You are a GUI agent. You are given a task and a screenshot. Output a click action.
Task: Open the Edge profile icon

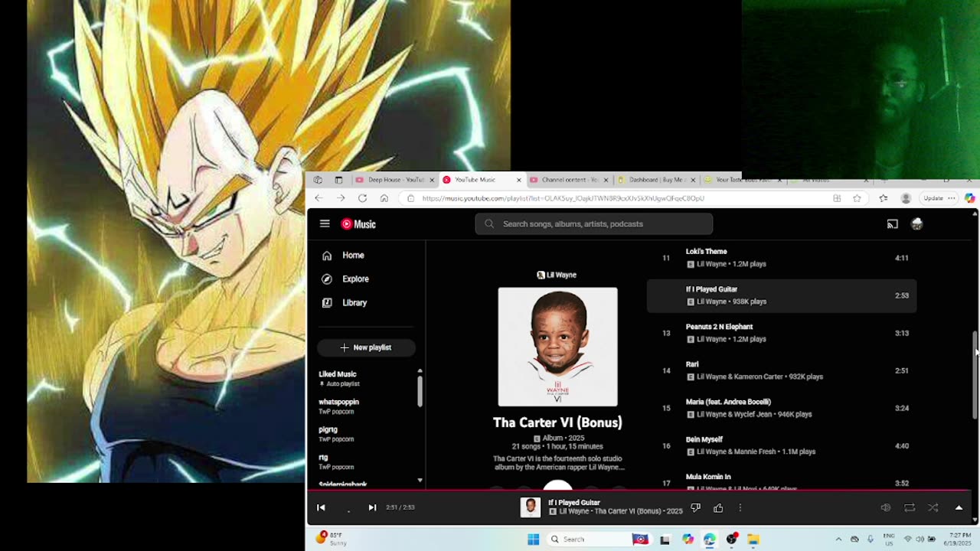906,198
